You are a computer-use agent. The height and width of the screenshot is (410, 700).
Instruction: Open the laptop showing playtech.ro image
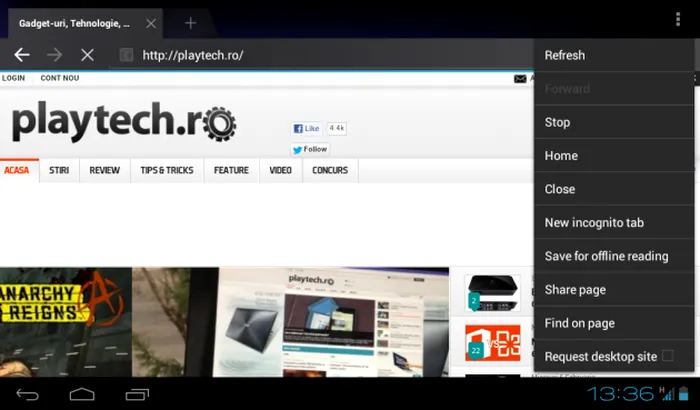coord(290,322)
